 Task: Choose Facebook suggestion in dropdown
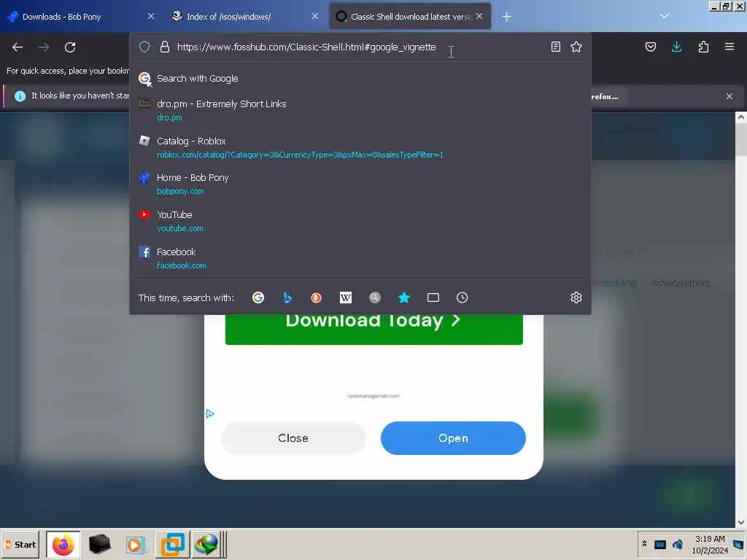click(360, 258)
